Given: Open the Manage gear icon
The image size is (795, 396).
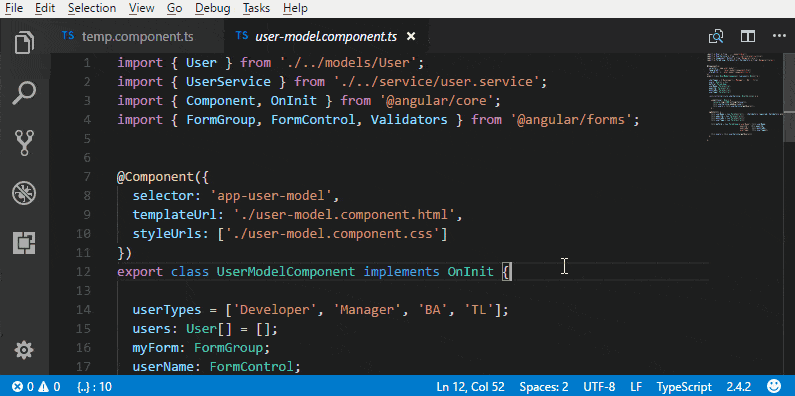Looking at the screenshot, I should pyautogui.click(x=24, y=349).
